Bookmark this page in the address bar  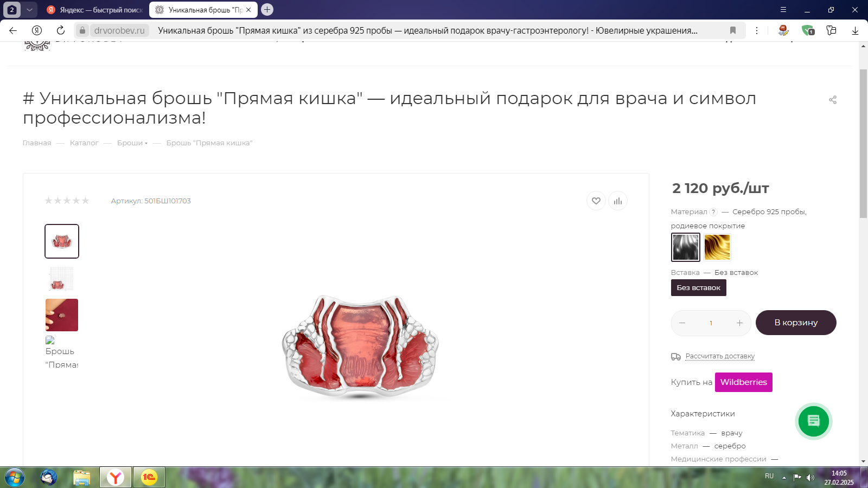pyautogui.click(x=732, y=30)
